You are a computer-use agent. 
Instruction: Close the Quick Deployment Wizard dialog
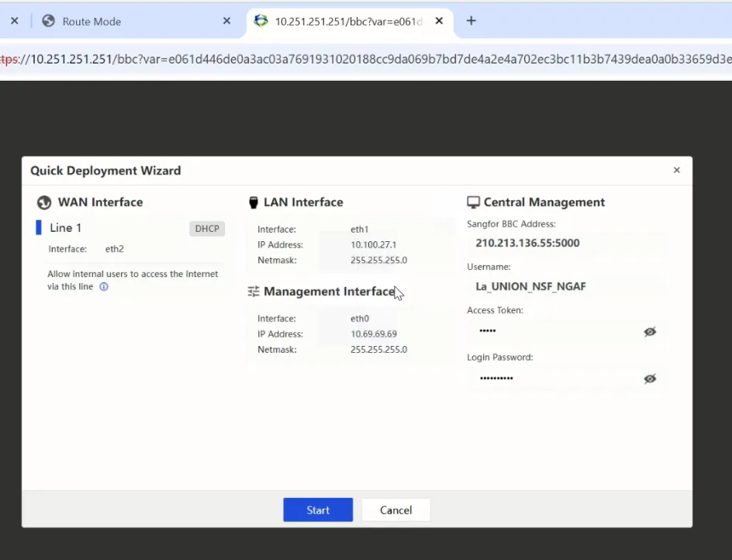pos(676,170)
